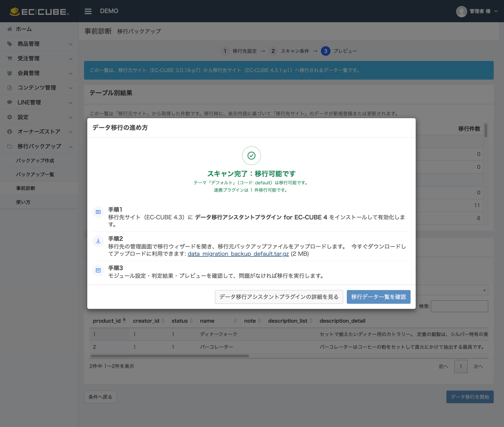Click the description_detail column header
Viewport: 504px width, 427px height.
(x=342, y=321)
